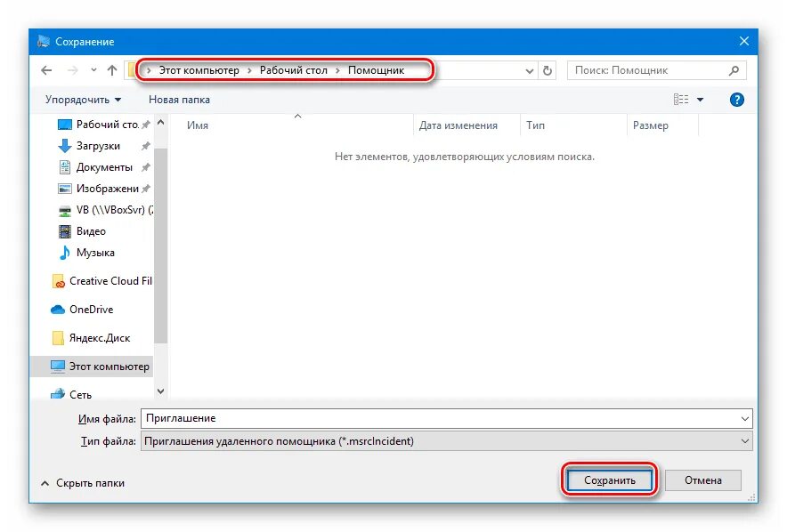The height and width of the screenshot is (532, 787).
Task: Click the search magnifier icon
Action: [734, 70]
